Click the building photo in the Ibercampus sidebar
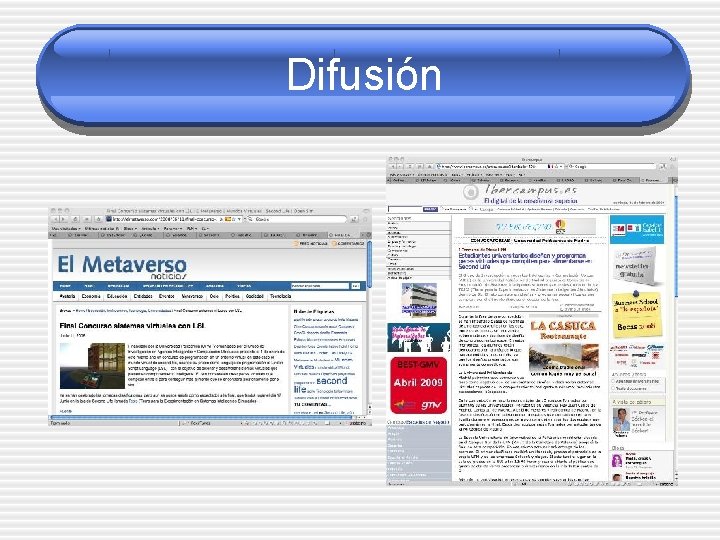Image resolution: width=720 pixels, height=540 pixels. coord(419,300)
